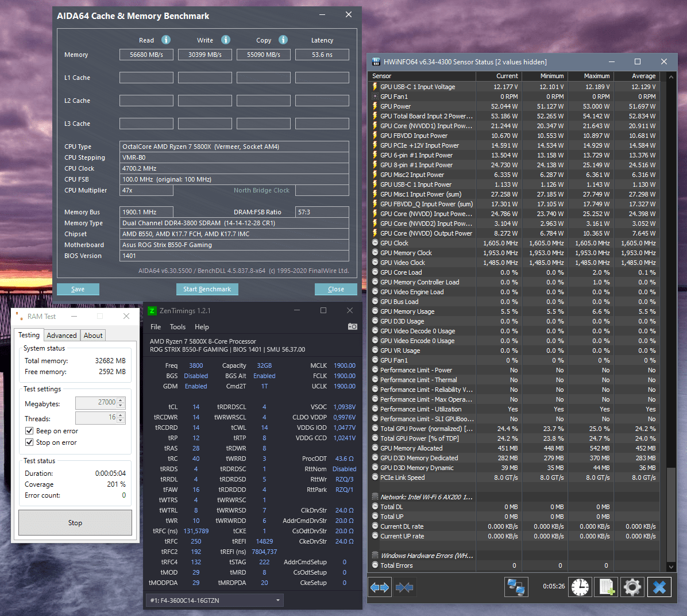687x616 pixels.
Task: Click Windows Hardware Errors group icon
Action: [375, 556]
